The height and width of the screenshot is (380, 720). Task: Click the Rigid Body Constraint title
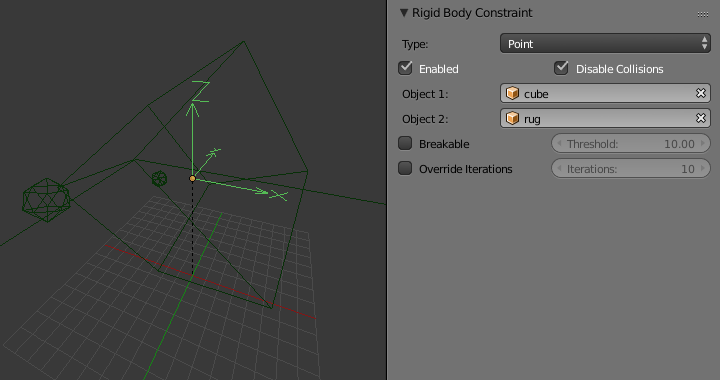472,13
